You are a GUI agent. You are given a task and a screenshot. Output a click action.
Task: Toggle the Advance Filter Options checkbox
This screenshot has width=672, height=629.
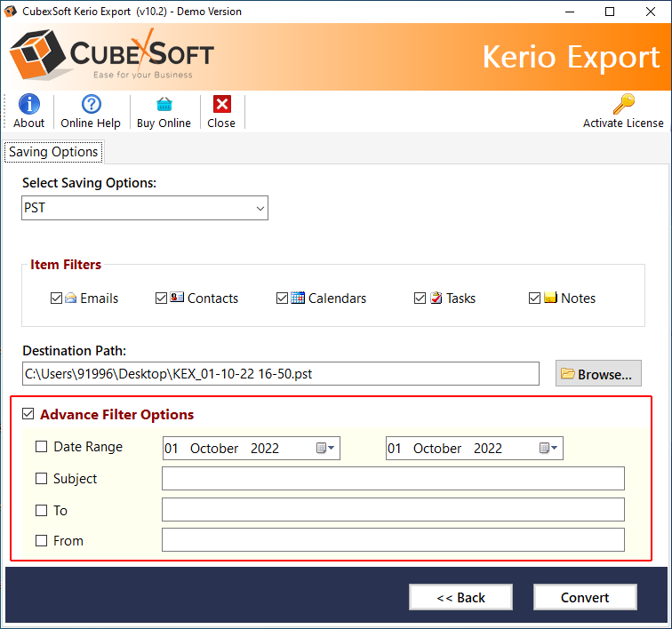28,414
